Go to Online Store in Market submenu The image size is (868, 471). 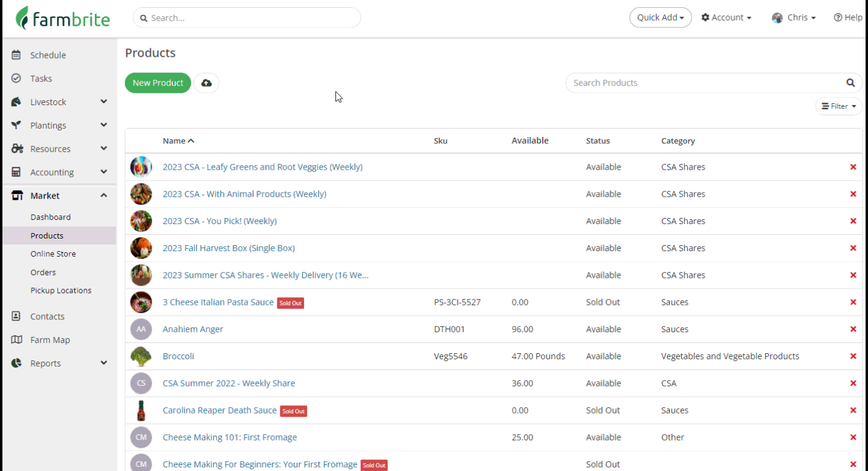point(53,254)
